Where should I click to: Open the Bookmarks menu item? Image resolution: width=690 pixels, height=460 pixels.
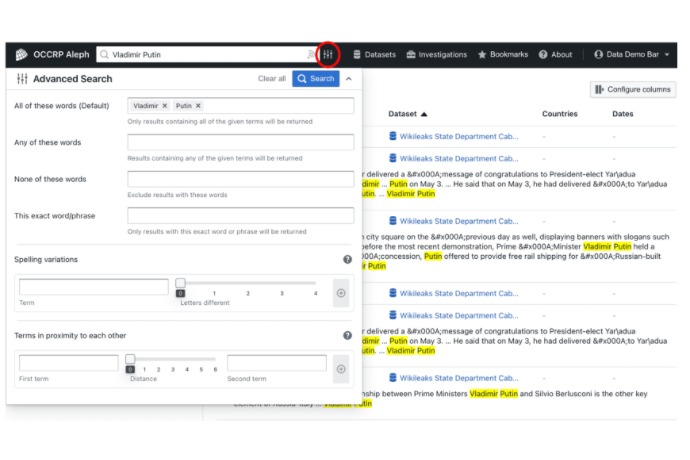(503, 55)
